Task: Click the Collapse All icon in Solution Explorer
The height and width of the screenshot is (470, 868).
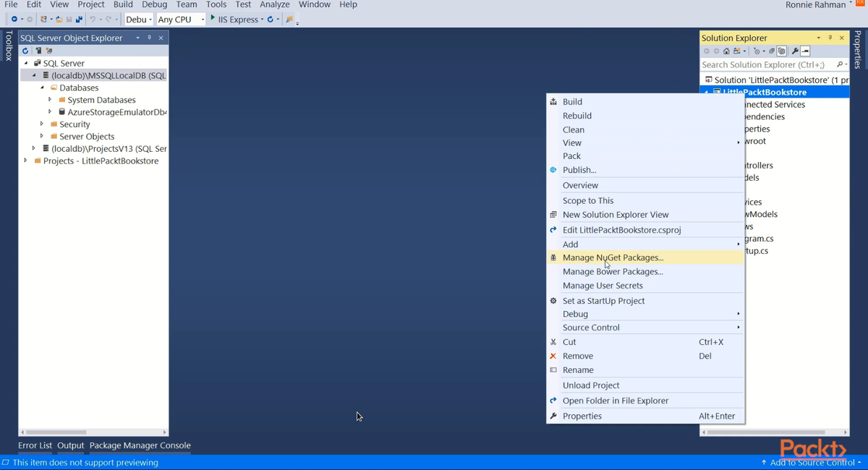Action: point(772,51)
